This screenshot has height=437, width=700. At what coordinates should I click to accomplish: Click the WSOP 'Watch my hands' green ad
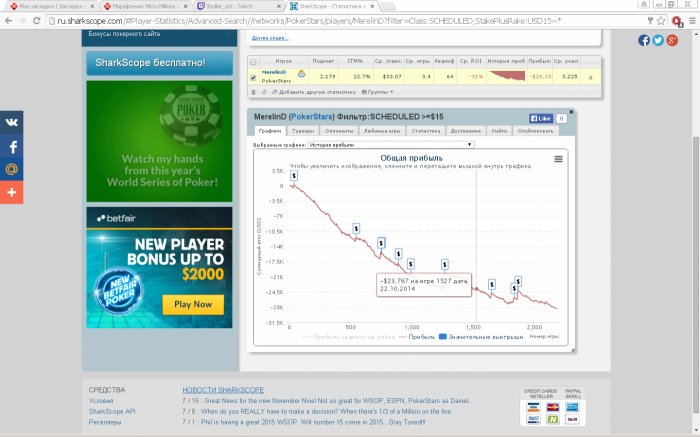click(x=159, y=142)
